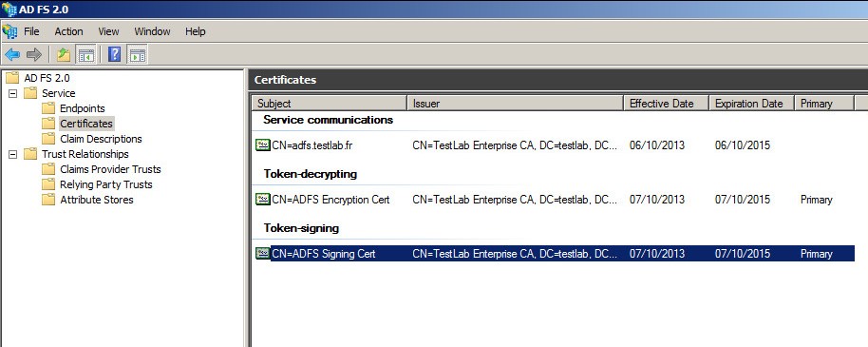Click the AD FS 2.0 root folder icon

tap(12, 78)
